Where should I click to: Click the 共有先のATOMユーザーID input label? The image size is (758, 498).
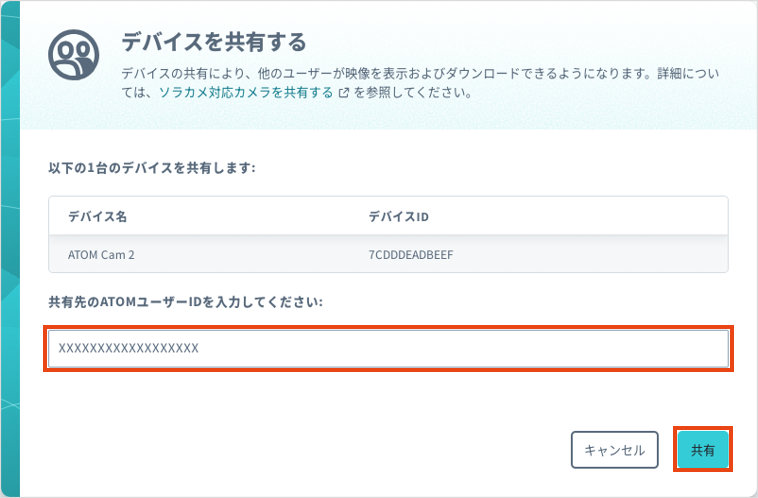[x=185, y=301]
